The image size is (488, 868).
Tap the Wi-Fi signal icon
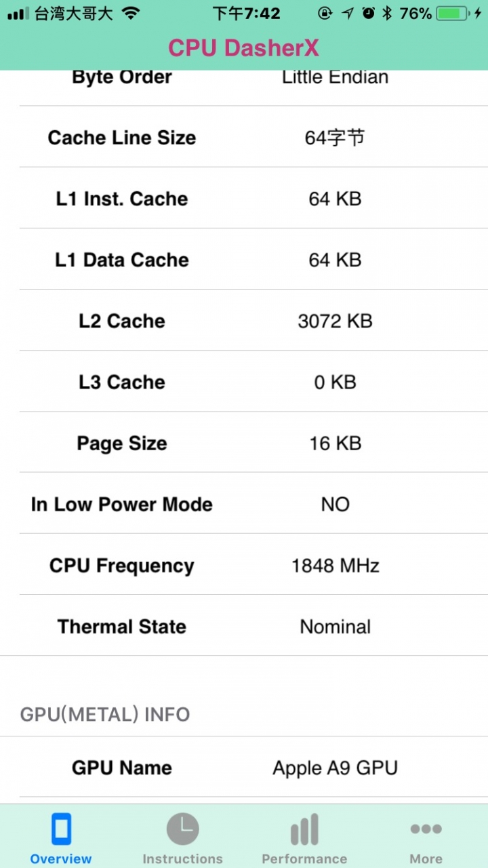pos(132,13)
